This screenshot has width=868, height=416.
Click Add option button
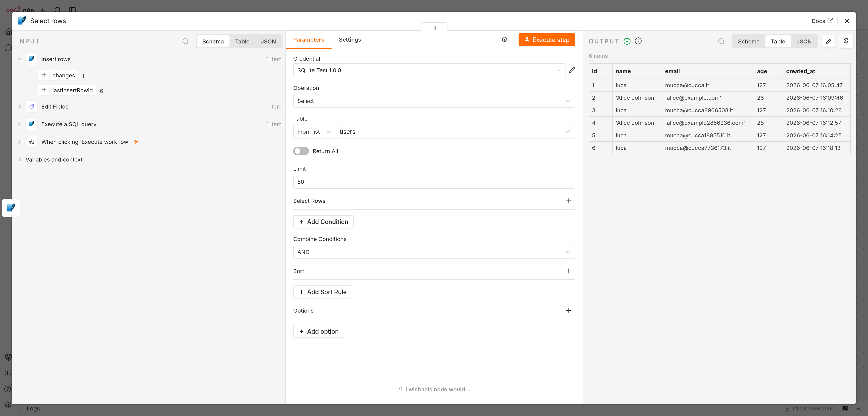click(x=319, y=331)
